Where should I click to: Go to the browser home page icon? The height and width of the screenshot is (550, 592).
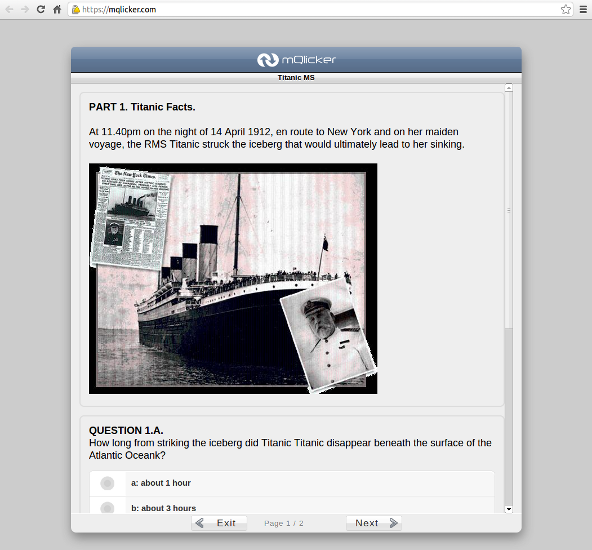click(57, 9)
